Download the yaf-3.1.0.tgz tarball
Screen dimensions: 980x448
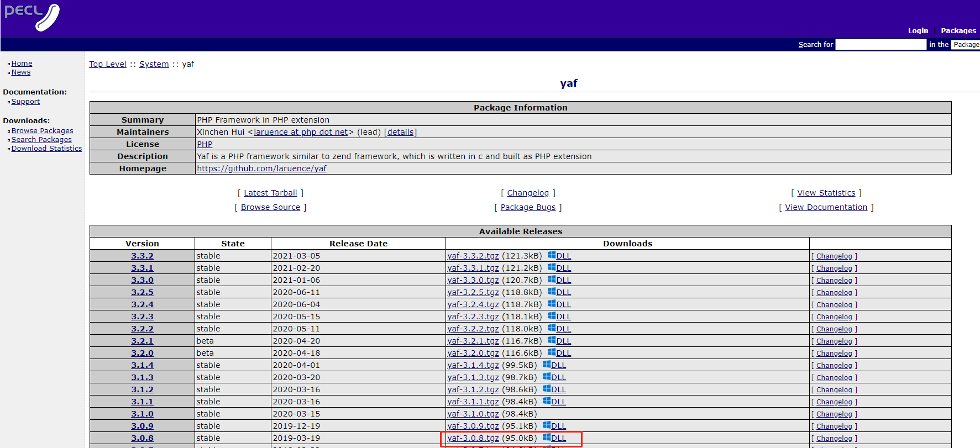[473, 414]
